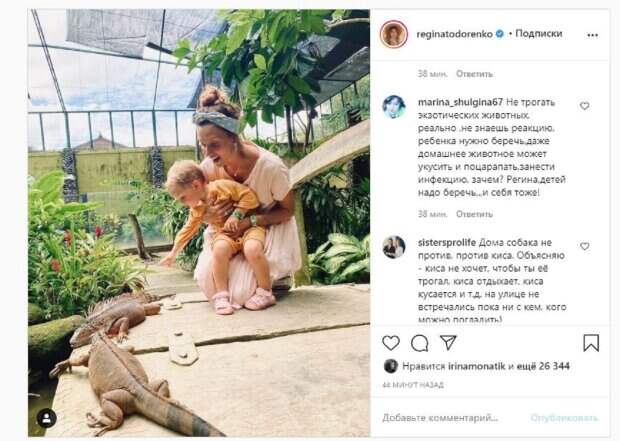Reply to marina_shulgina67's comment via Ответить

pos(473,214)
